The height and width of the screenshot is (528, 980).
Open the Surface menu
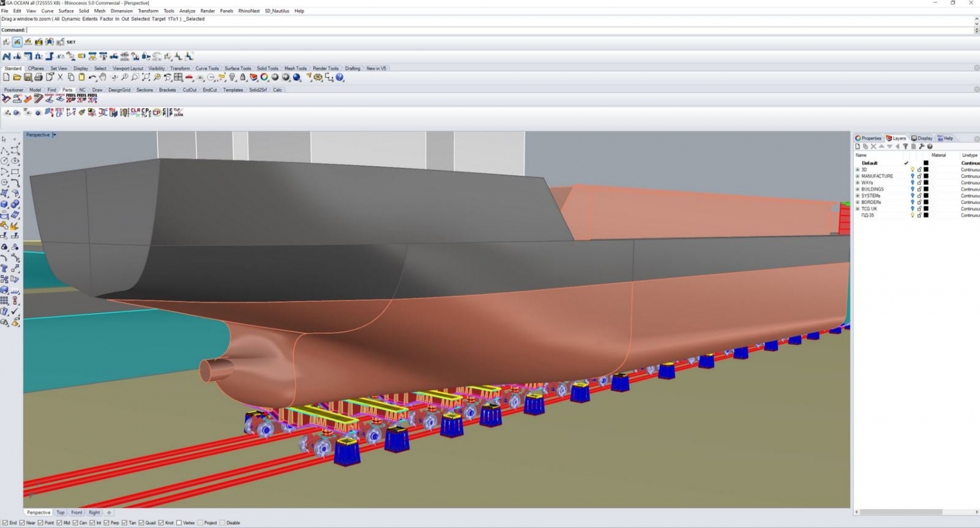coord(66,11)
